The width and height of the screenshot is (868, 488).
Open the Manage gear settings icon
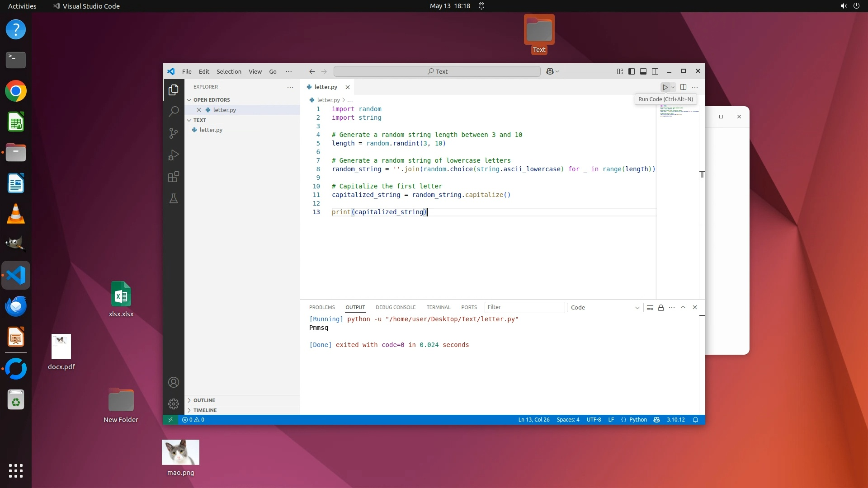click(x=174, y=404)
